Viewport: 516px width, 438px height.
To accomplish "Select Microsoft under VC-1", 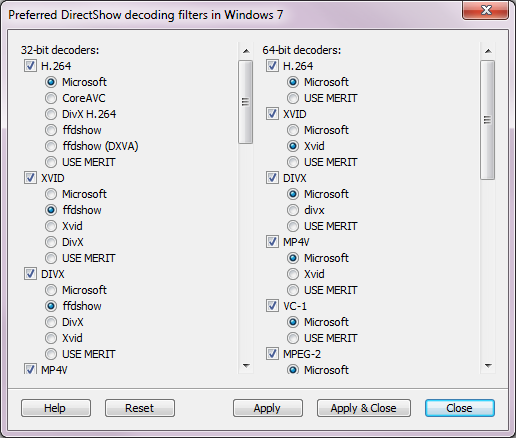I will tap(293, 322).
